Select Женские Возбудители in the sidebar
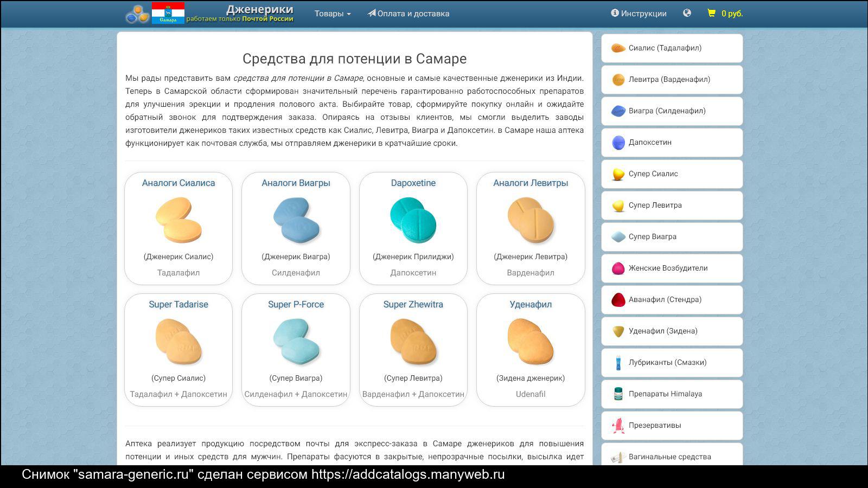This screenshot has height=488, width=868. coord(672,268)
